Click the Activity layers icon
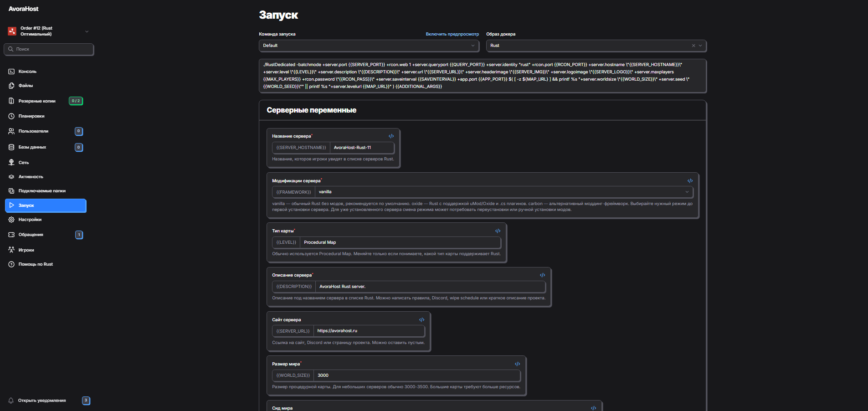868x411 pixels. tap(11, 177)
